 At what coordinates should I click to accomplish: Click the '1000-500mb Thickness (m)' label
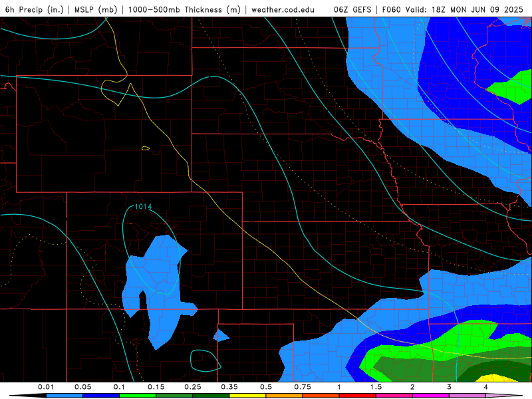pos(184,9)
